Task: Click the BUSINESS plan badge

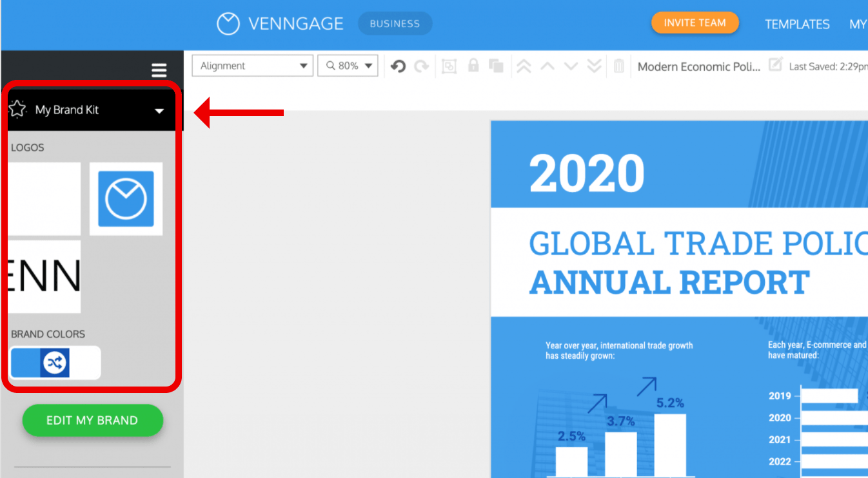Action: (395, 24)
